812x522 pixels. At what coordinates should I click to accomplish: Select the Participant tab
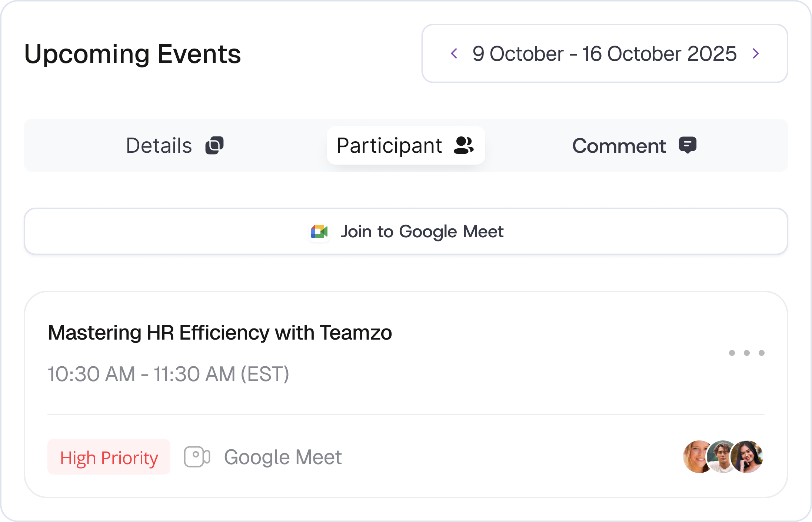click(406, 145)
